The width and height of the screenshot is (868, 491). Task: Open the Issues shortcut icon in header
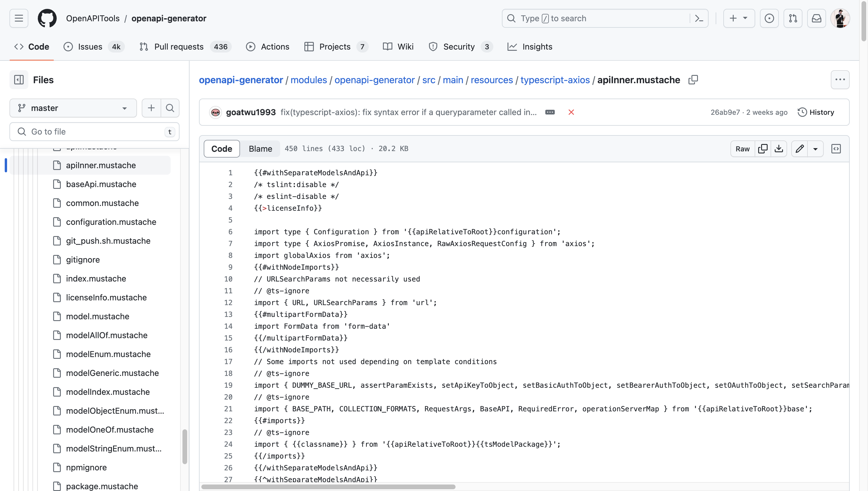[x=769, y=18]
